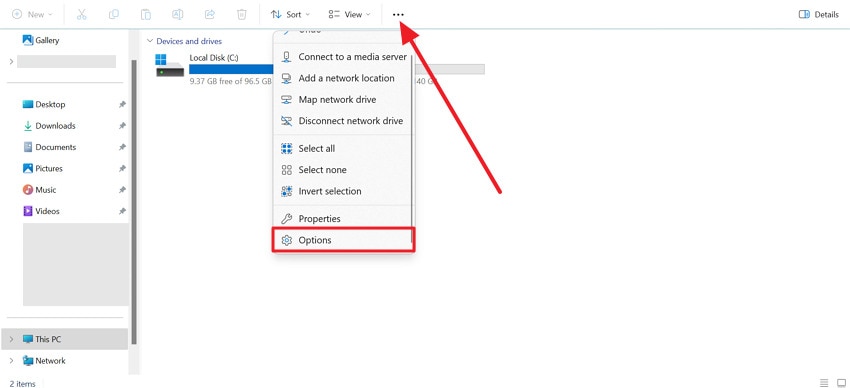Collapse the Devices and drives group
This screenshot has height=388, width=850.
coord(150,41)
